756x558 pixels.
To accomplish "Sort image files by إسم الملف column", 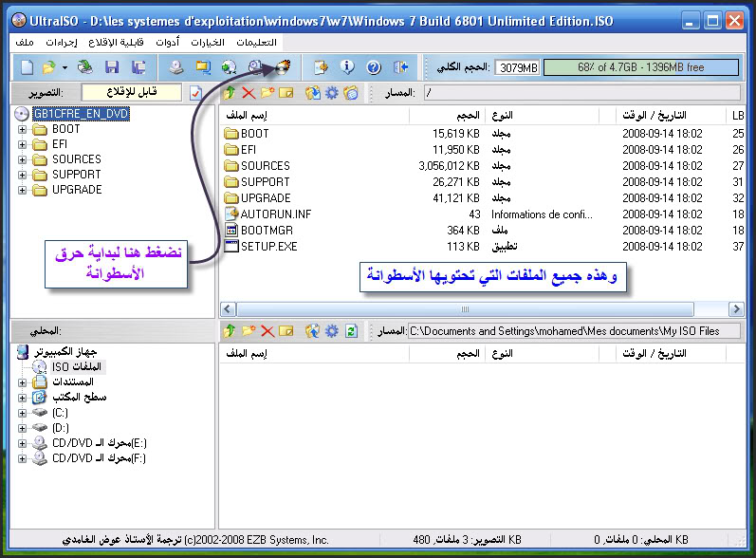I will pyautogui.click(x=314, y=115).
